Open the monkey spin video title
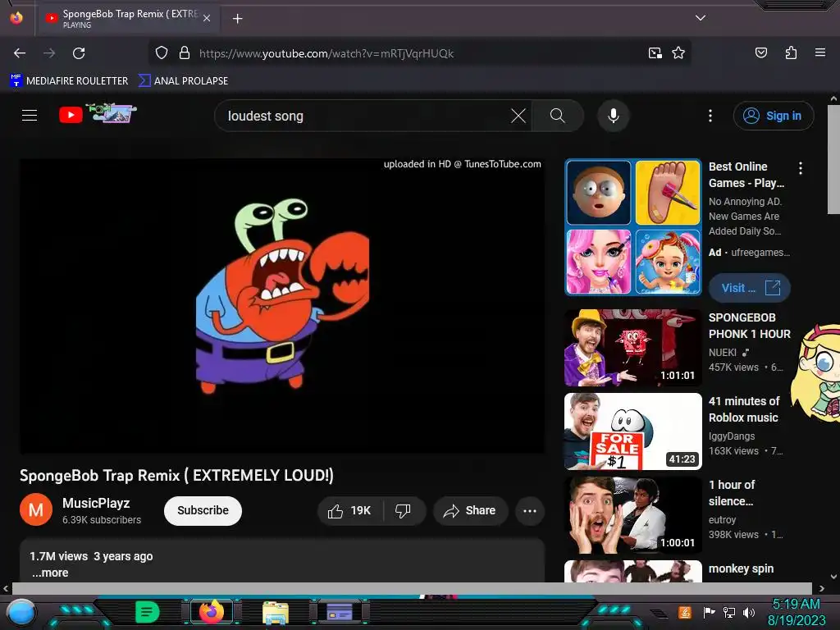This screenshot has width=840, height=630. 741,569
